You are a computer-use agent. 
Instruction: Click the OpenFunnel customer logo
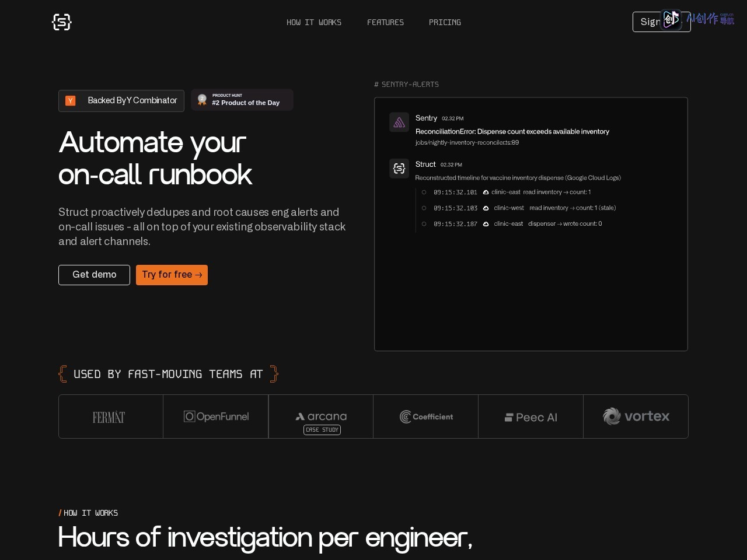click(x=216, y=416)
